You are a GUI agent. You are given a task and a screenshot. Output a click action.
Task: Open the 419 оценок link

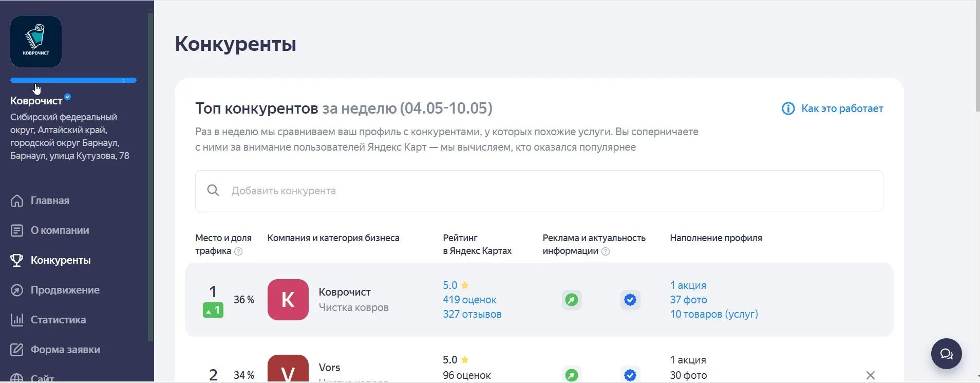click(x=469, y=300)
